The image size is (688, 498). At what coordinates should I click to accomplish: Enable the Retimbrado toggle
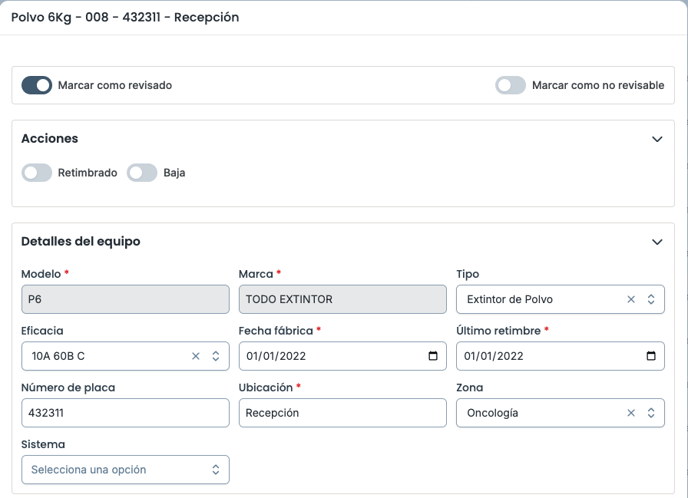tap(37, 172)
